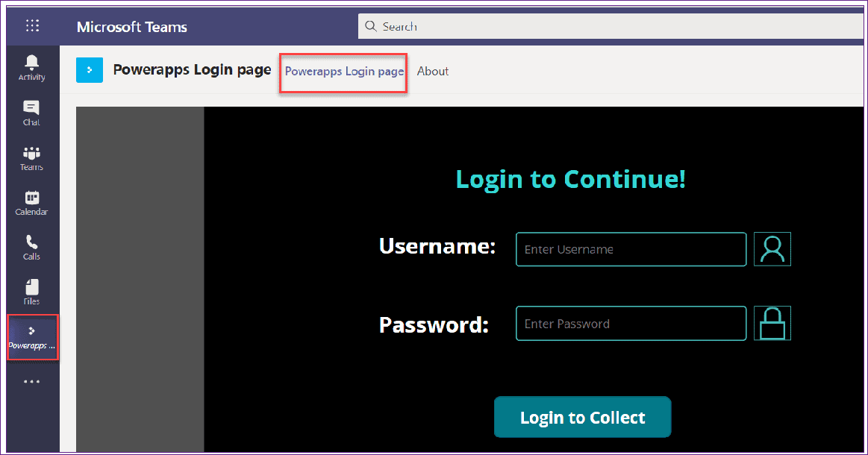Open the Microsoft 365 app launcher

coord(31,25)
